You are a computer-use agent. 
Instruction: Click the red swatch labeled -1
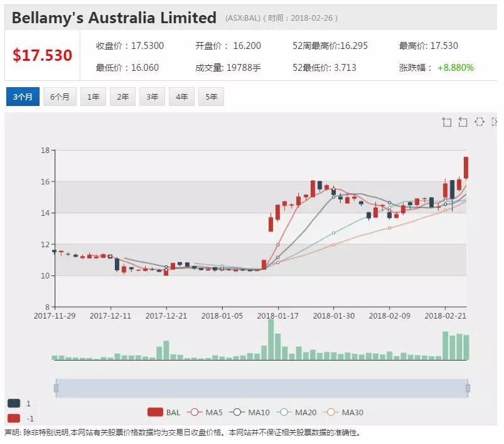14,419
